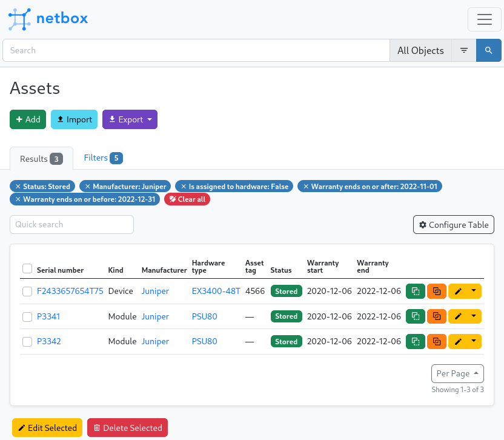This screenshot has width=504, height=440.
Task: Expand actions dropdown arrow for P3342
Action: [474, 341]
